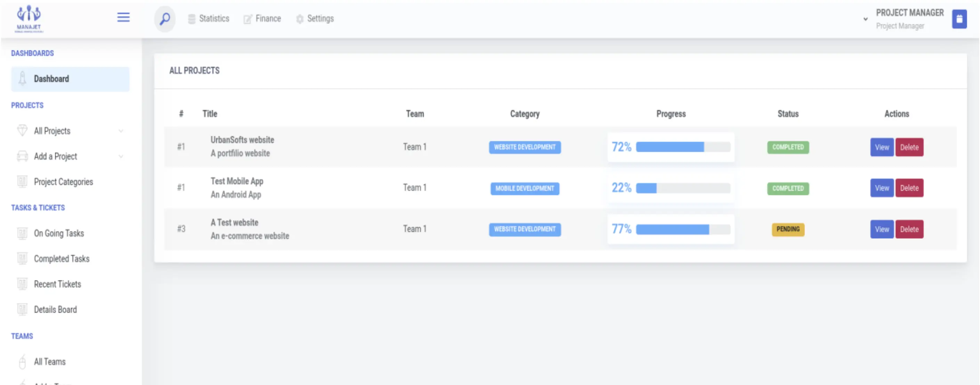Image resolution: width=980 pixels, height=385 pixels.
Task: Click Website Development badge for A Test website
Action: [x=525, y=229]
